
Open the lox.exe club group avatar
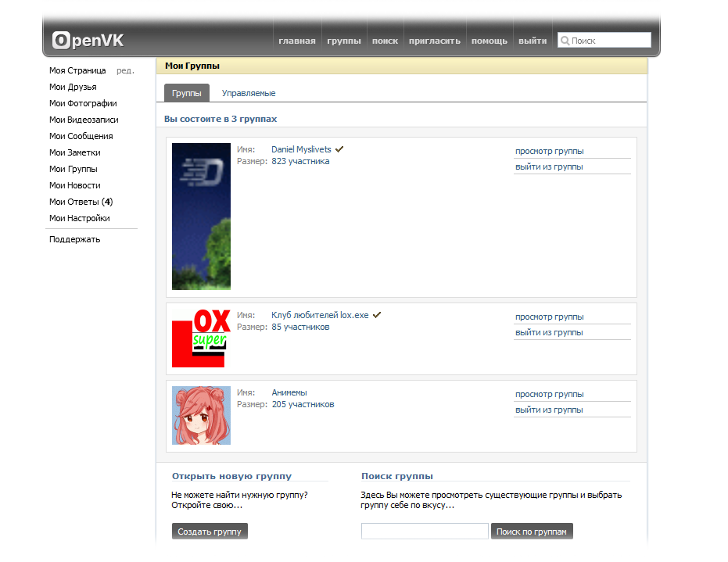[201, 338]
